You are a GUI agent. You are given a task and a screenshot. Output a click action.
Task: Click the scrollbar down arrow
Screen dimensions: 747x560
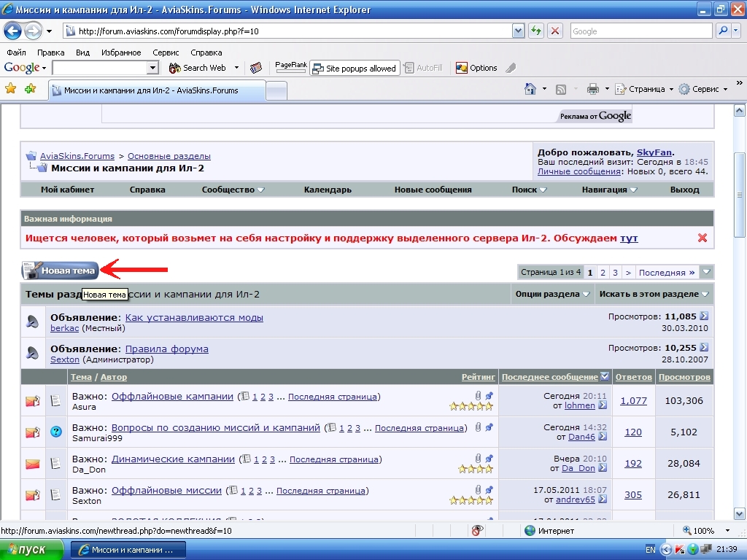tap(740, 514)
